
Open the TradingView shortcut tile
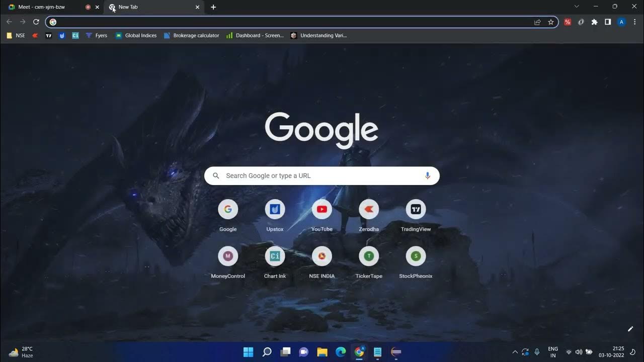pos(416,215)
